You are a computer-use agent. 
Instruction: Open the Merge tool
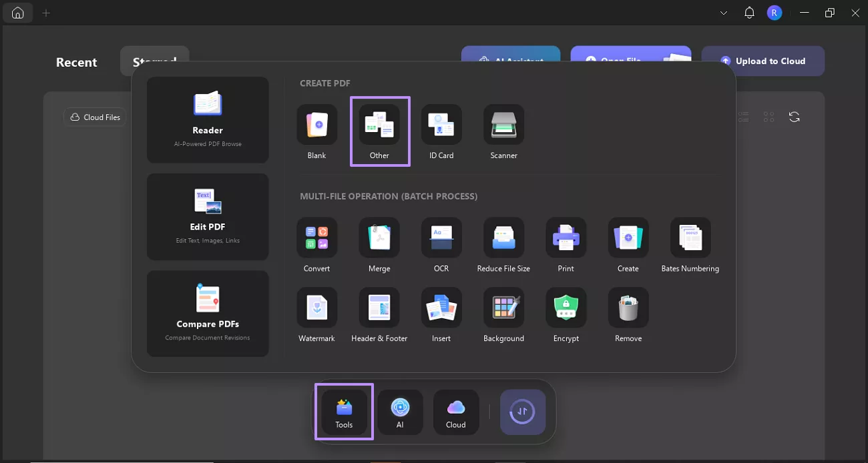pos(379,246)
